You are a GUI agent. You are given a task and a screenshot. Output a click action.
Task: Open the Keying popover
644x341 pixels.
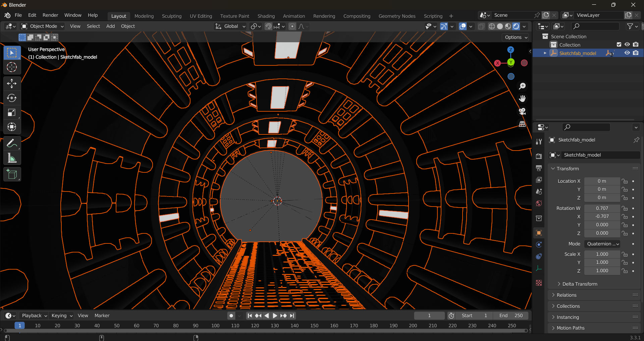[62, 316]
